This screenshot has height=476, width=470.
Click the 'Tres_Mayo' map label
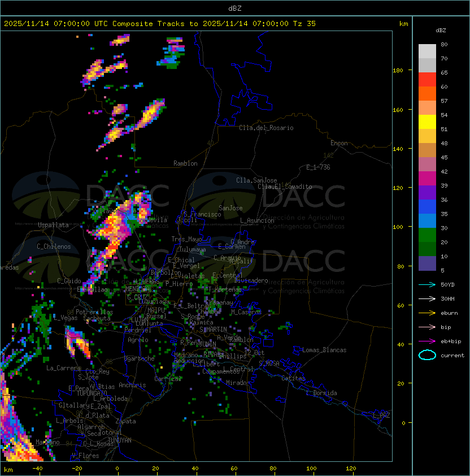coord(186,239)
